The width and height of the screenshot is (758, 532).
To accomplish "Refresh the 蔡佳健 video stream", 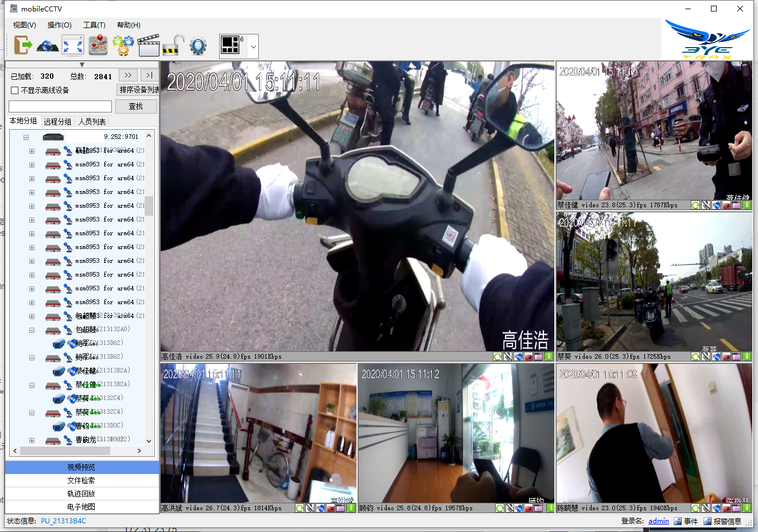I will (695, 205).
